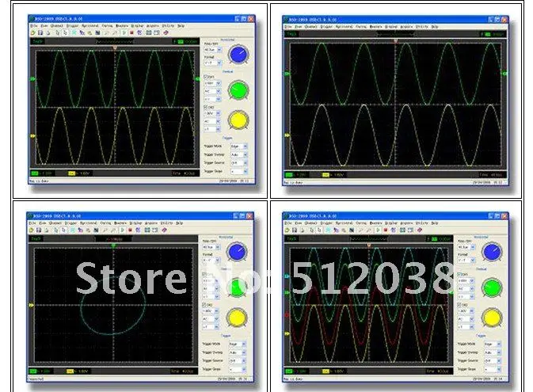Click the blue horizontal knob in bottom-right window

[492, 252]
